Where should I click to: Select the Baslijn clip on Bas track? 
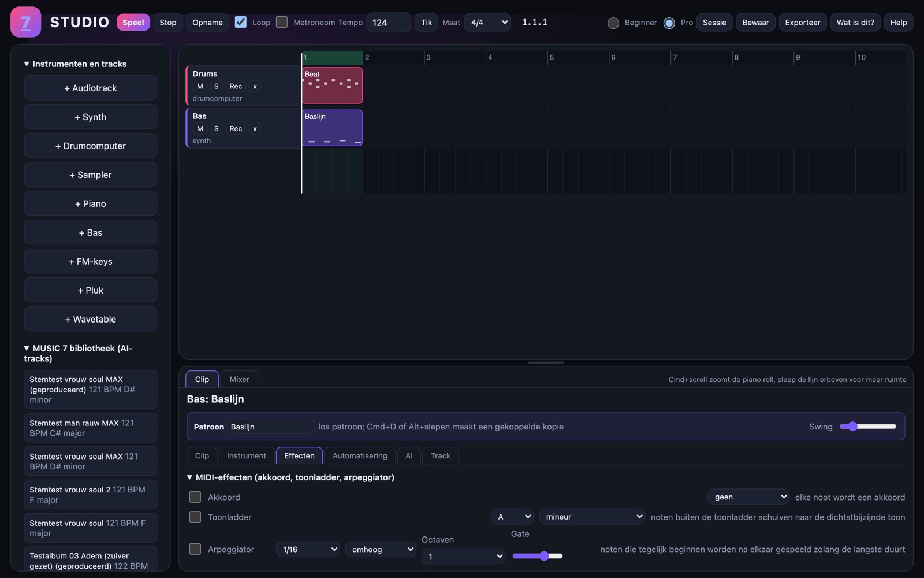pos(332,128)
